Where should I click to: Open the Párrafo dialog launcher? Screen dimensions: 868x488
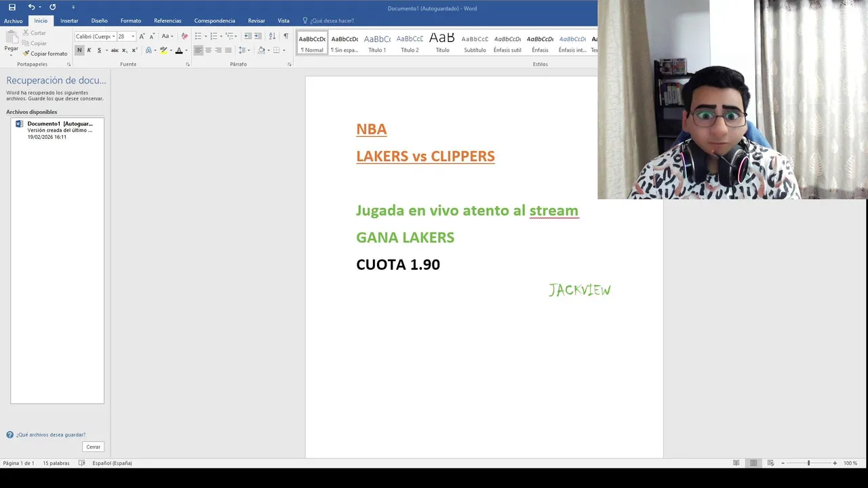pos(289,64)
